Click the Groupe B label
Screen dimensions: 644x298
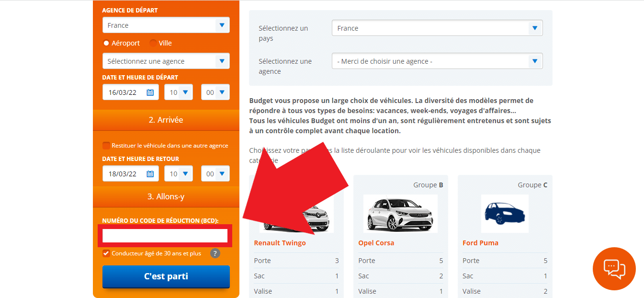pos(428,185)
